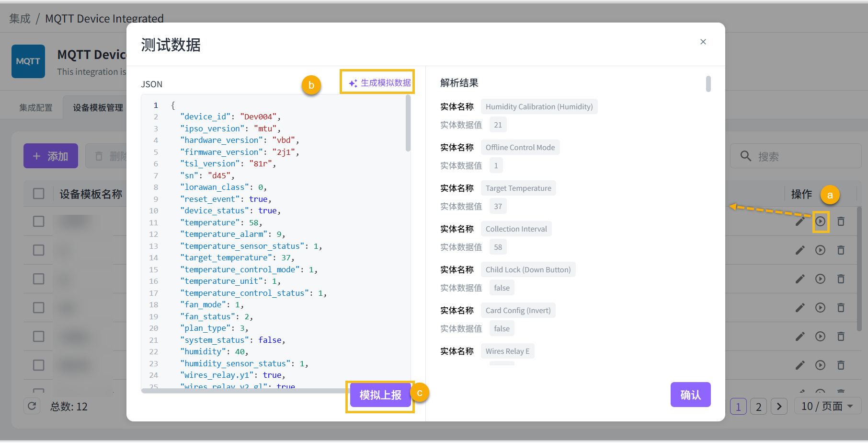Switch to the 集成配置 tab

tap(36, 108)
